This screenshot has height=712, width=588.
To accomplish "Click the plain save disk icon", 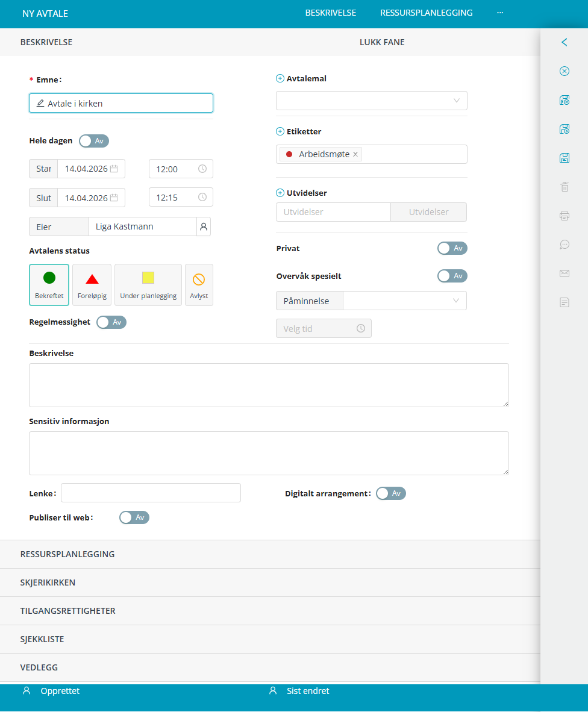I will pos(565,158).
